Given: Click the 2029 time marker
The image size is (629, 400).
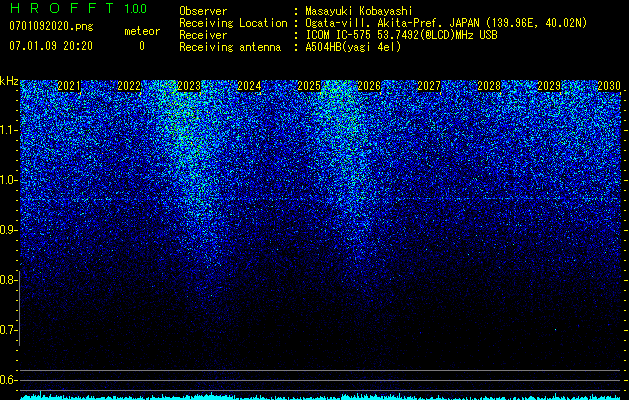Looking at the screenshot, I should click(x=549, y=86).
